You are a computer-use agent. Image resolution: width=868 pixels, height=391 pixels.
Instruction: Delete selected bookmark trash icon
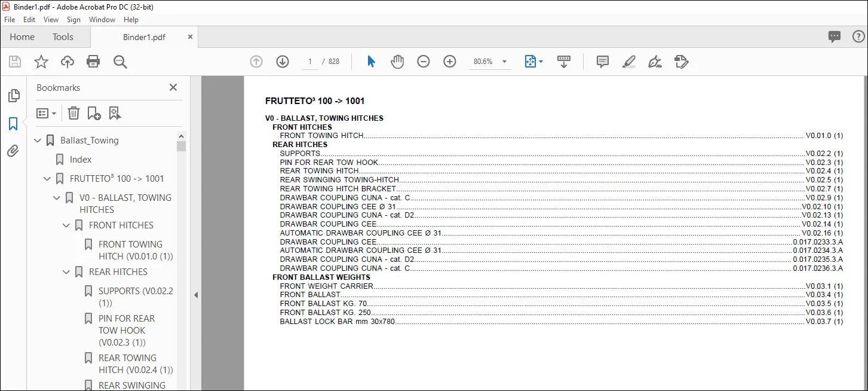click(73, 113)
